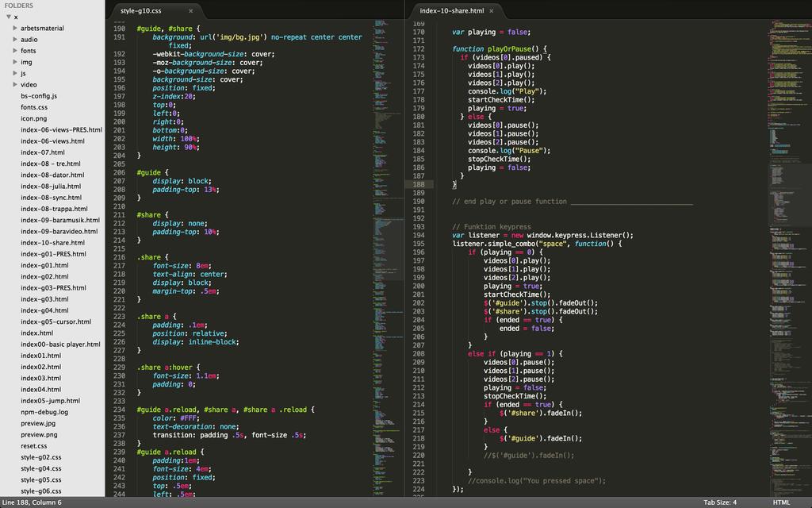Open index05-jump.html file
The height and width of the screenshot is (508, 812).
[50, 401]
